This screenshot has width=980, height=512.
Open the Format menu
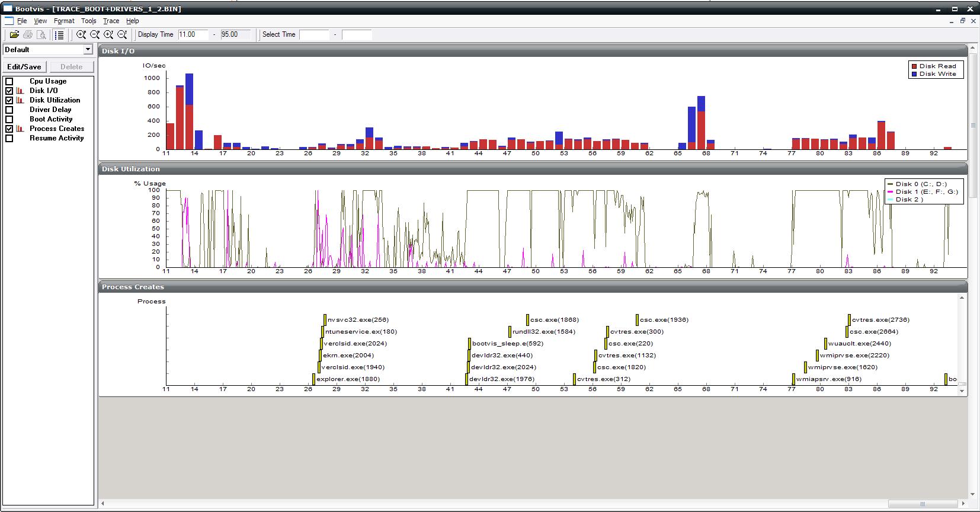click(x=64, y=21)
